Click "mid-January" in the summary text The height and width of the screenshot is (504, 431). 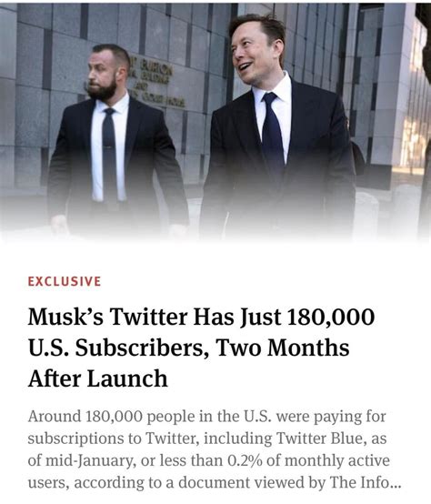click(89, 461)
